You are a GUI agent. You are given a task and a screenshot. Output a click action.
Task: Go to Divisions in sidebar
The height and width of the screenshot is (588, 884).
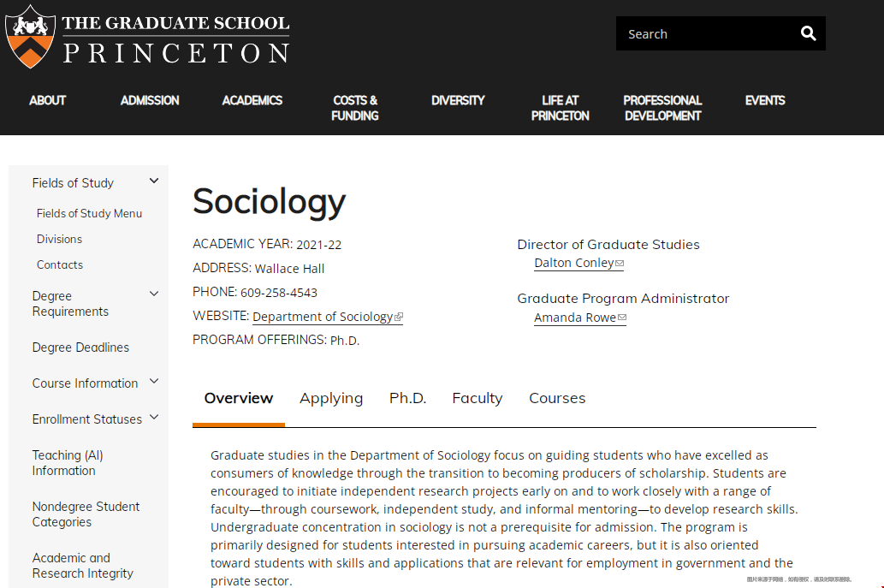point(59,239)
